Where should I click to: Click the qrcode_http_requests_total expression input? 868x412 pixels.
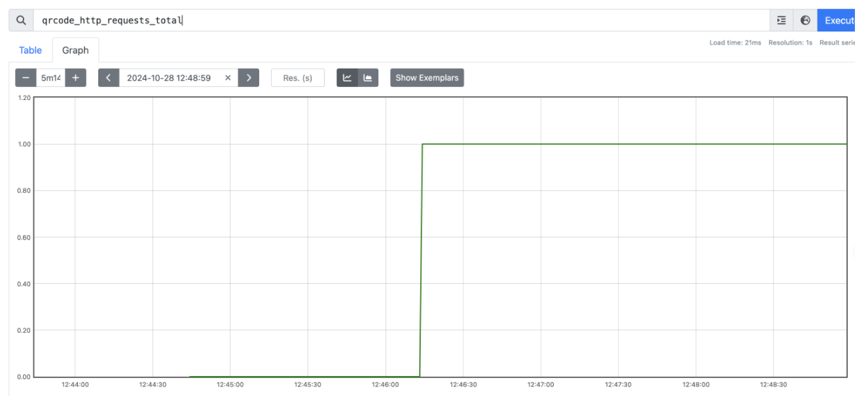coord(401,20)
